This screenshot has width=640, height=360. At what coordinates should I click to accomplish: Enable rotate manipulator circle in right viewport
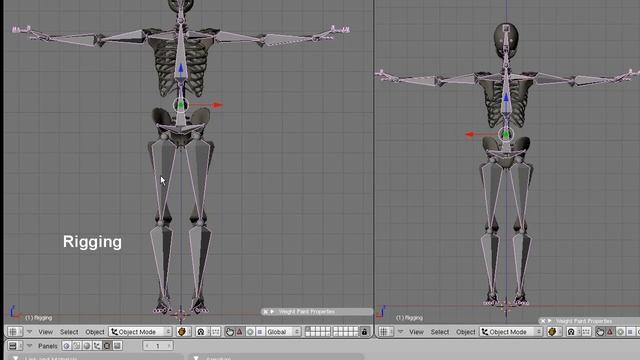620,332
